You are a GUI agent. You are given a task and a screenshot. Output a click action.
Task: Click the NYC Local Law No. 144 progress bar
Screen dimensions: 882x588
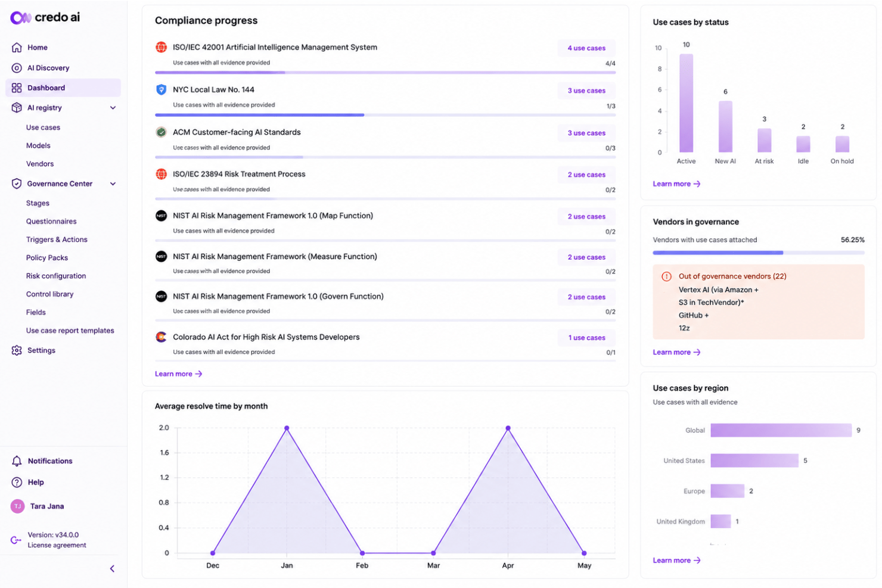[x=385, y=115]
